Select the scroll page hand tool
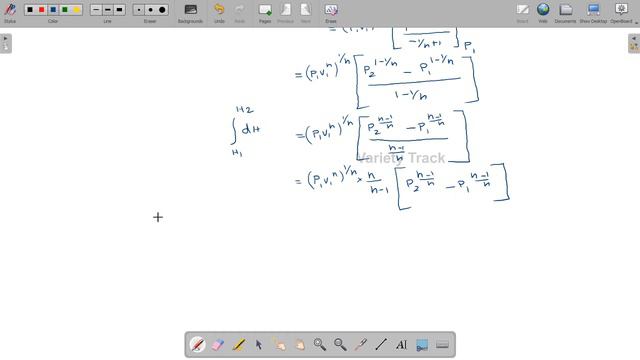 point(300,345)
